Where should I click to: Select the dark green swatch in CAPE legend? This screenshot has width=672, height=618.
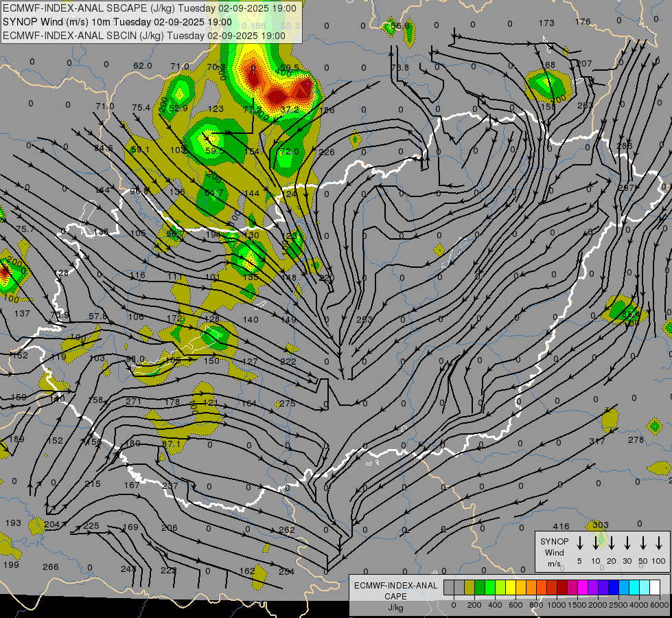(480, 587)
